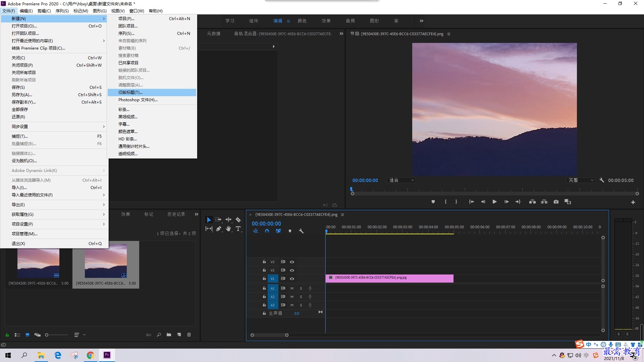Click the New Item icon in project panel
This screenshot has width=644, height=362.
pos(179,335)
